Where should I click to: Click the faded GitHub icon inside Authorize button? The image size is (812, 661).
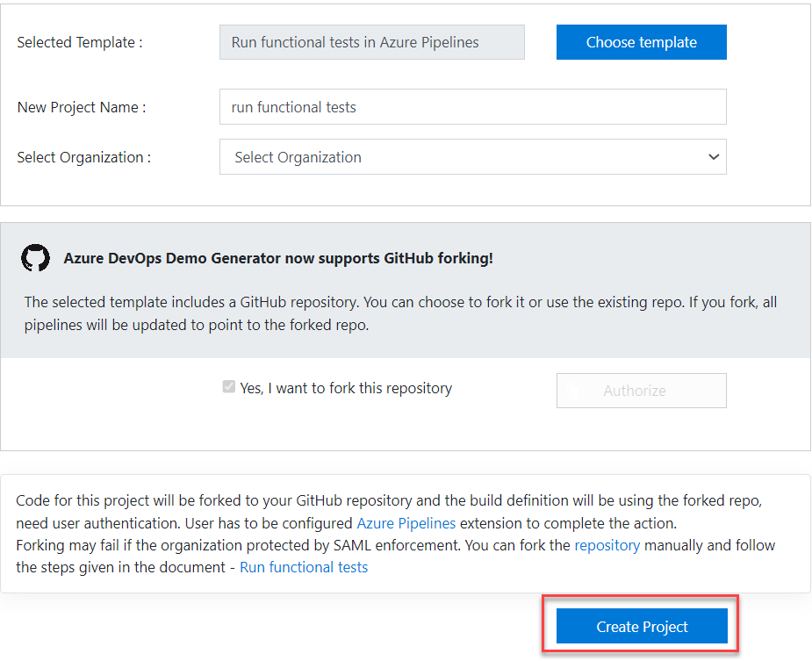pos(575,391)
